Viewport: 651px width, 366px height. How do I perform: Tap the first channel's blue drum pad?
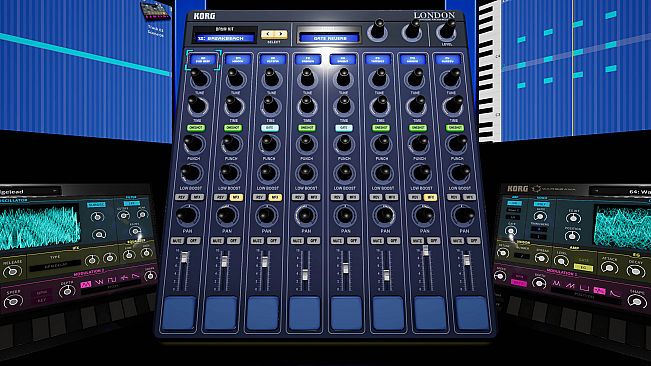coord(179,313)
